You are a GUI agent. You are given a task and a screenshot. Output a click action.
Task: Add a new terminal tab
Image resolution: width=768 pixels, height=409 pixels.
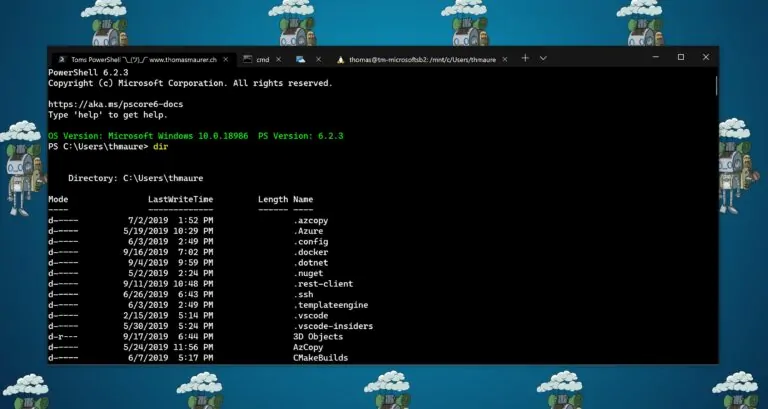click(525, 58)
